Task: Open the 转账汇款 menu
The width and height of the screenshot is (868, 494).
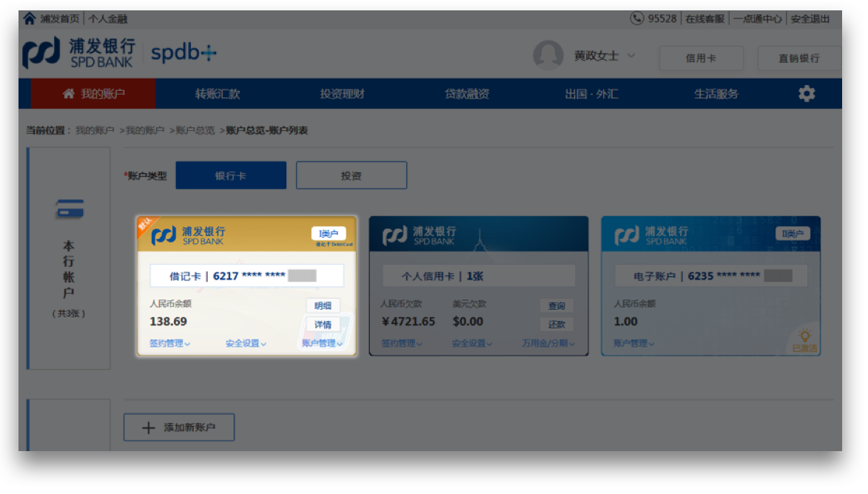Action: [x=218, y=94]
